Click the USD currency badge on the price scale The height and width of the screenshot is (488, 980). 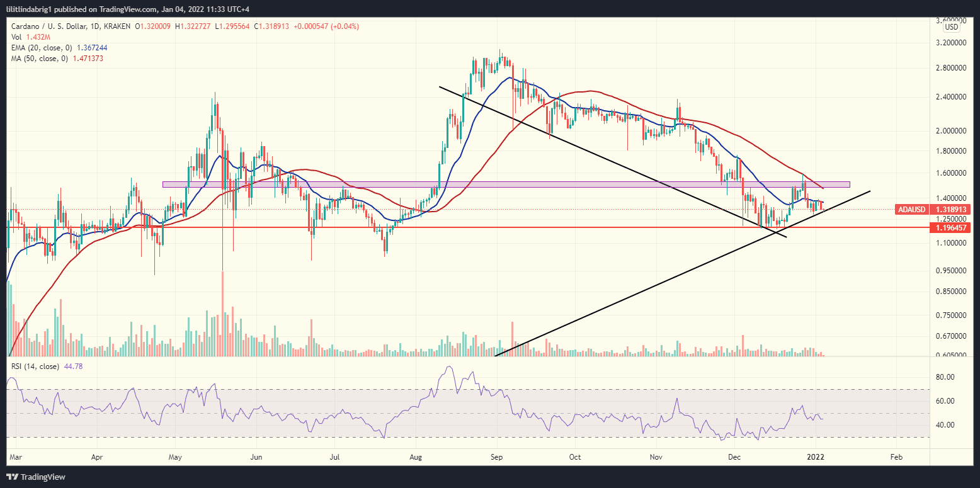(950, 26)
